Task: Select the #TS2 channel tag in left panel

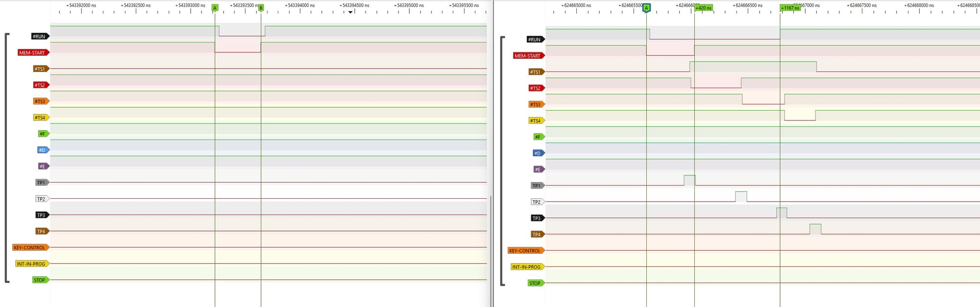Action: coord(41,85)
